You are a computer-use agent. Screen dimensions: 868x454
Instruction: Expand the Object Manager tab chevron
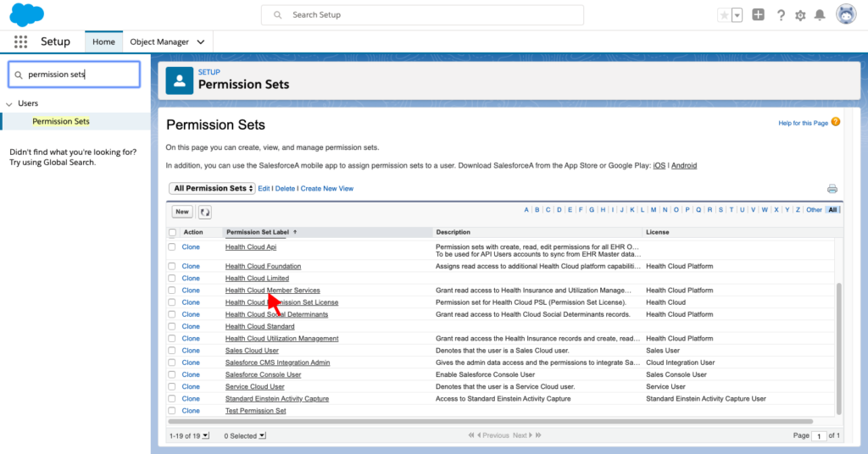200,42
